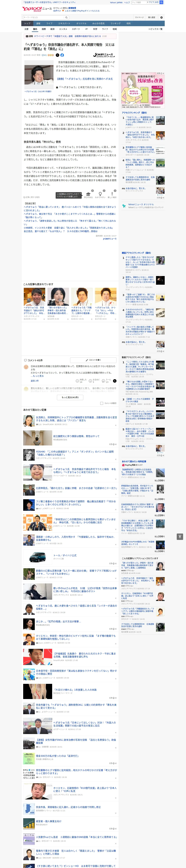Click ログイン link in header
The image size is (186, 868).
57,11
